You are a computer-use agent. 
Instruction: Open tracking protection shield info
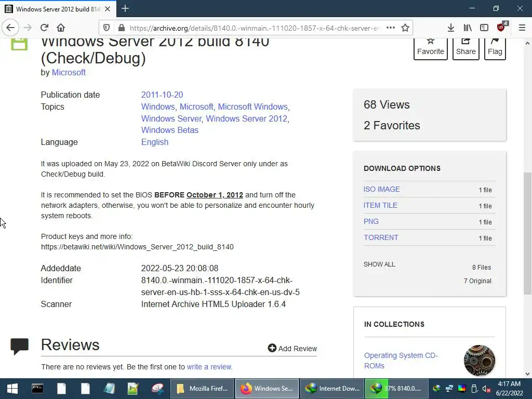pyautogui.click(x=107, y=28)
